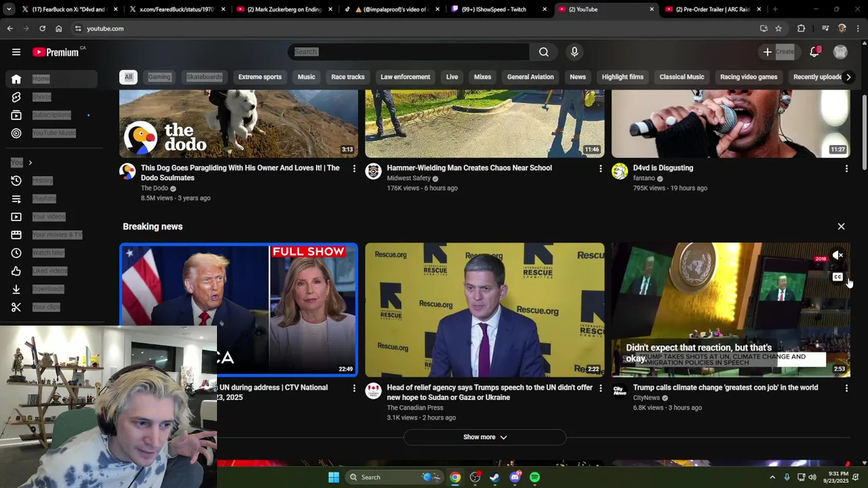Open 'Hammer-Wielding Man Creates Chaos Near School'

click(x=469, y=168)
